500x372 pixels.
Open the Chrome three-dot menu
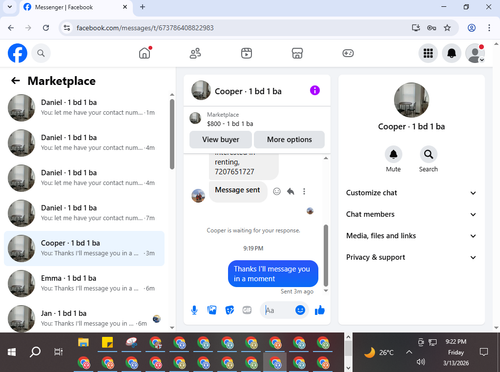[489, 28]
